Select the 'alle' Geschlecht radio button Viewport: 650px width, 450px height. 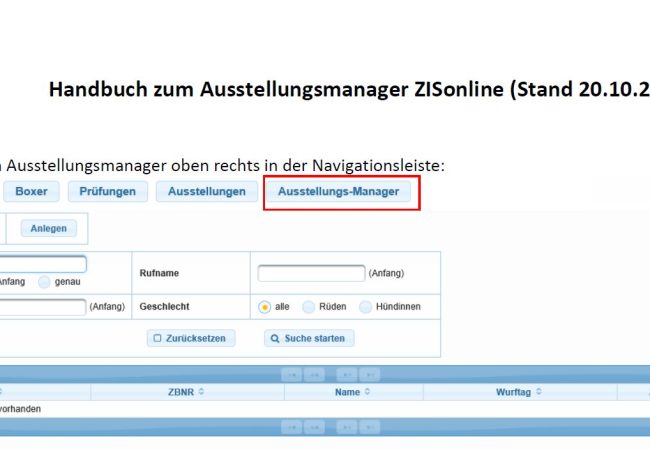pyautogui.click(x=264, y=307)
